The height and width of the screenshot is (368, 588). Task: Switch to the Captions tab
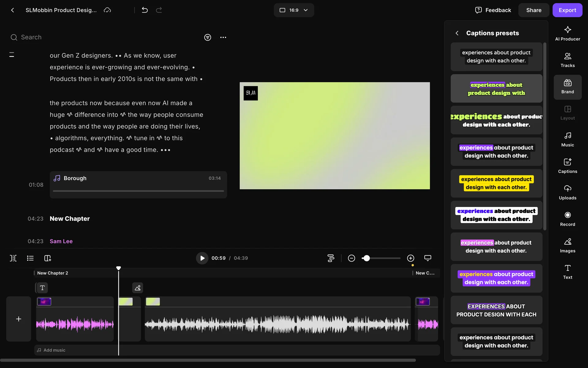coord(567,166)
